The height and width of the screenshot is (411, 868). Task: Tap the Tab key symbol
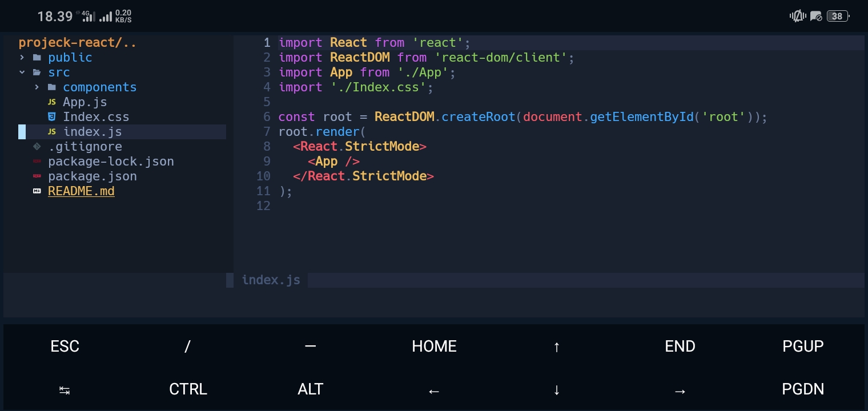click(65, 390)
